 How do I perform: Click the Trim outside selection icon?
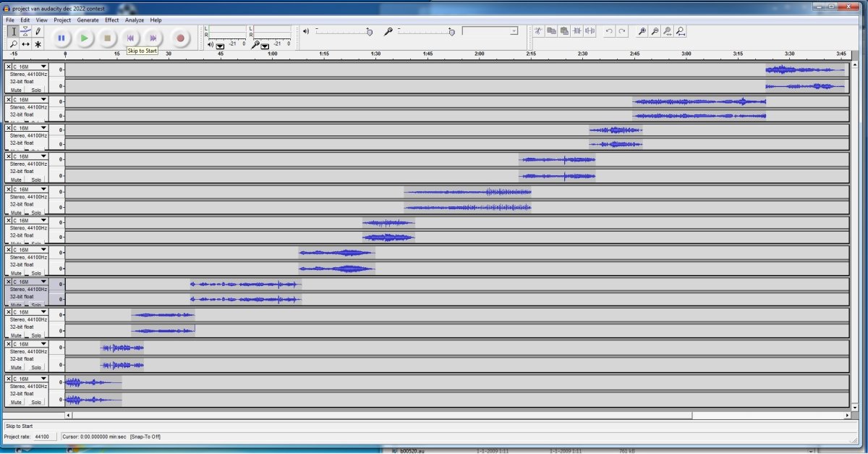577,31
